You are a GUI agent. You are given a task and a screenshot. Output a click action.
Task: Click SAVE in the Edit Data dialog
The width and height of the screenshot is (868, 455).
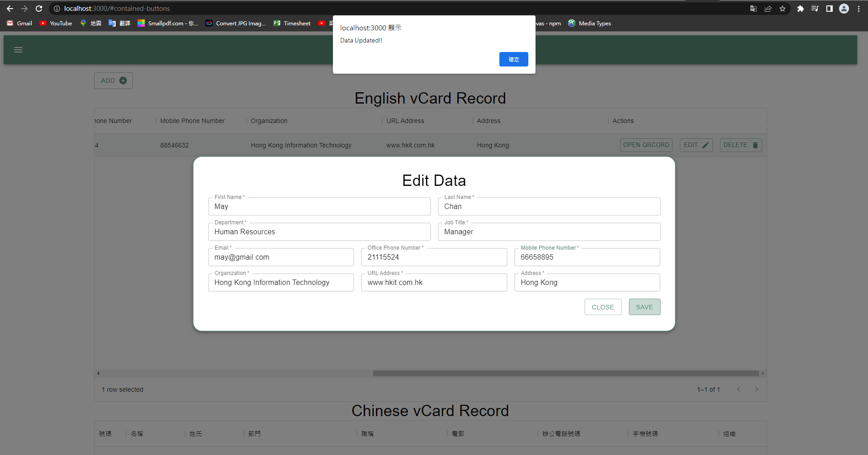point(645,307)
